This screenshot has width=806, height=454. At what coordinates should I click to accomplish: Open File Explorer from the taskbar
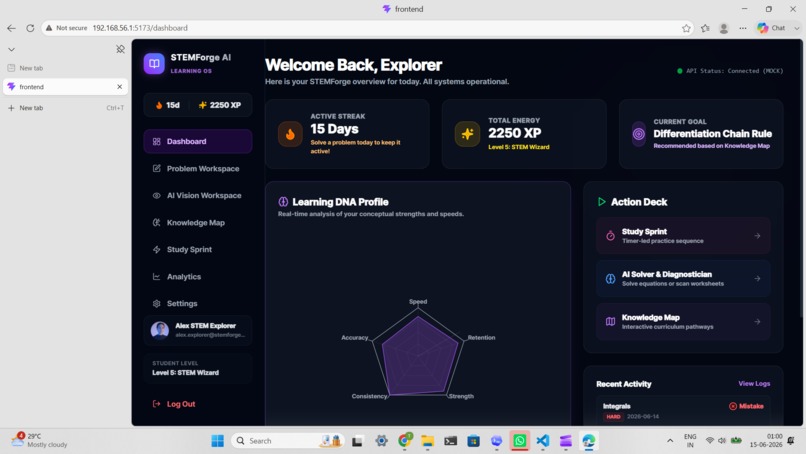click(427, 441)
